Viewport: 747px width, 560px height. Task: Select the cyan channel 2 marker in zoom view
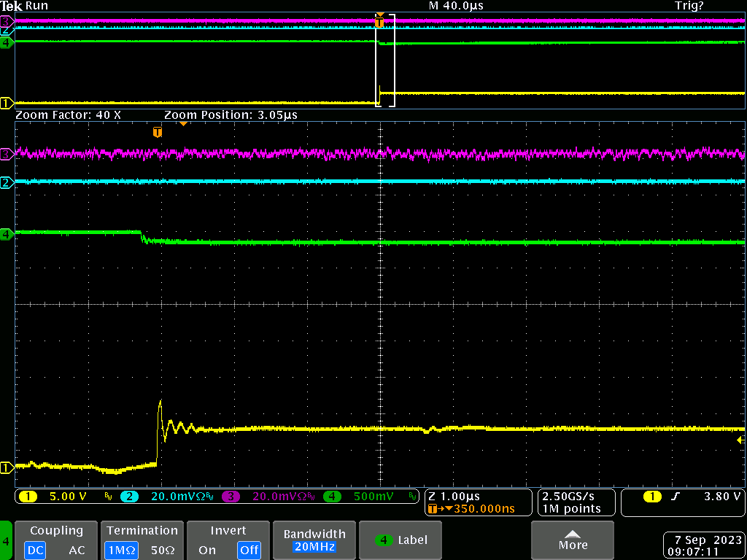pos(7,182)
